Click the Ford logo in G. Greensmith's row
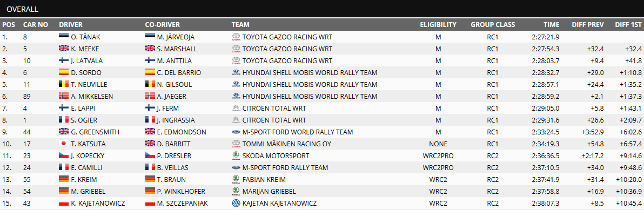Viewport: 644px width, 210px height. (236, 132)
